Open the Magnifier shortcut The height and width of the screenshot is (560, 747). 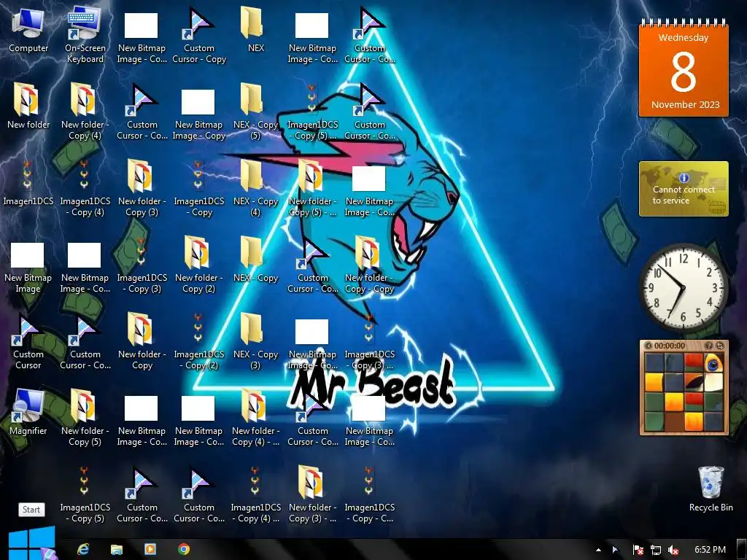28,412
